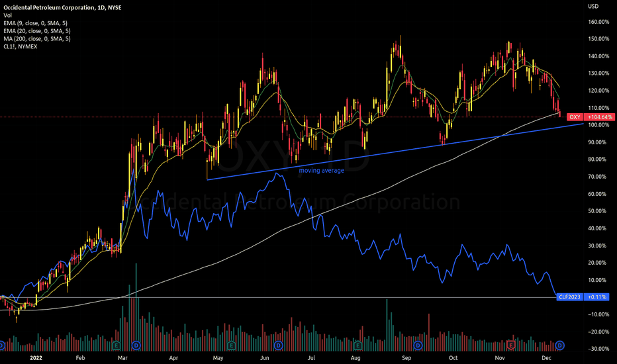Click the 130.00% axis label
The image size is (617, 364).
coord(598,73)
